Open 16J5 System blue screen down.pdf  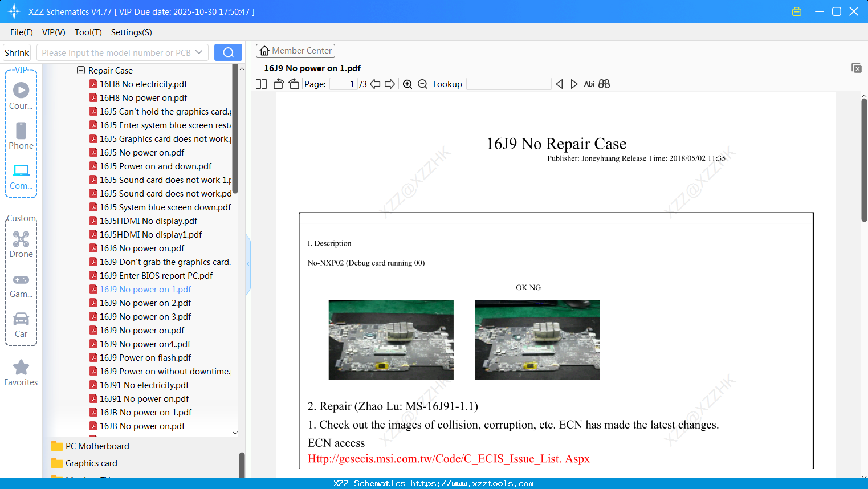click(165, 207)
